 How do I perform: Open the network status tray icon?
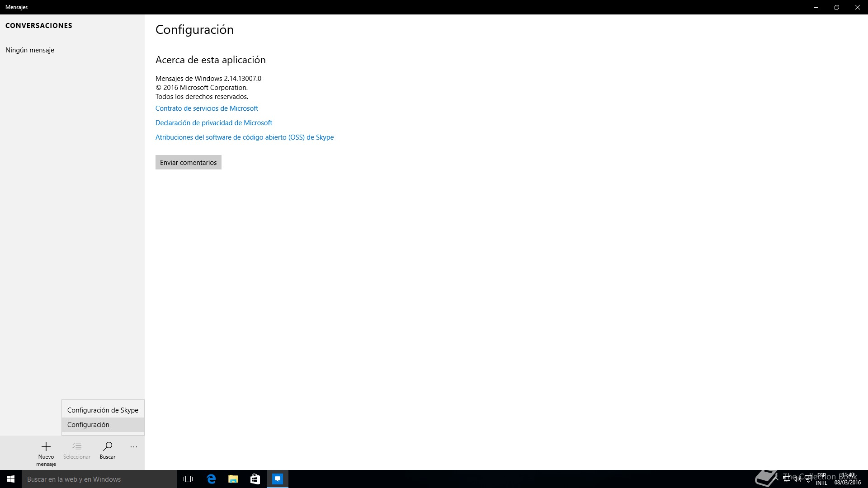pos(787,479)
